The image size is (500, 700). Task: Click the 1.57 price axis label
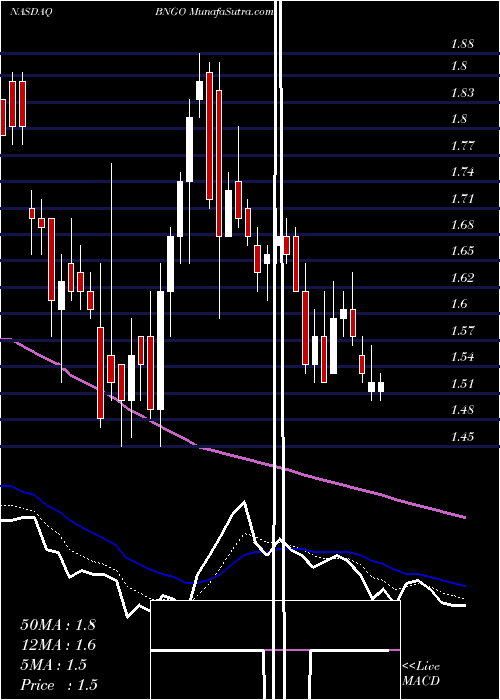(x=462, y=330)
